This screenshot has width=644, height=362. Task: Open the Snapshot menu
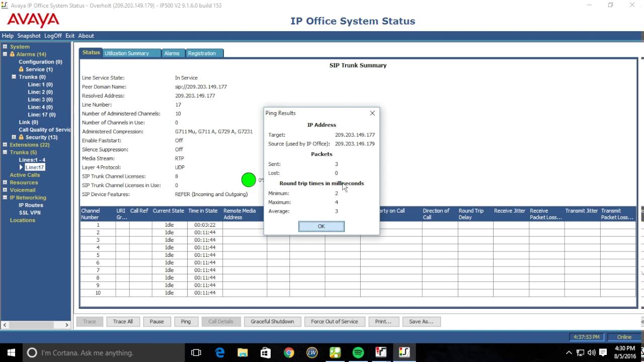pyautogui.click(x=29, y=36)
